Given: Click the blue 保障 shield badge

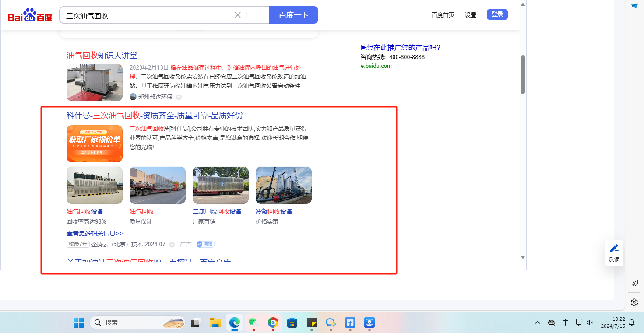Looking at the screenshot, I should click(205, 244).
